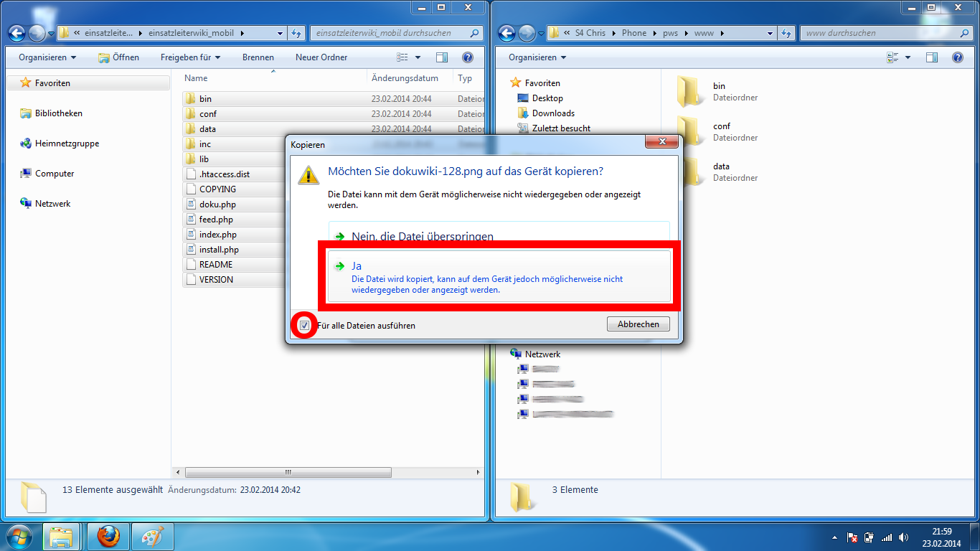Click the Abbrechen button in the dialog
This screenshot has width=980, height=551.
(x=638, y=324)
